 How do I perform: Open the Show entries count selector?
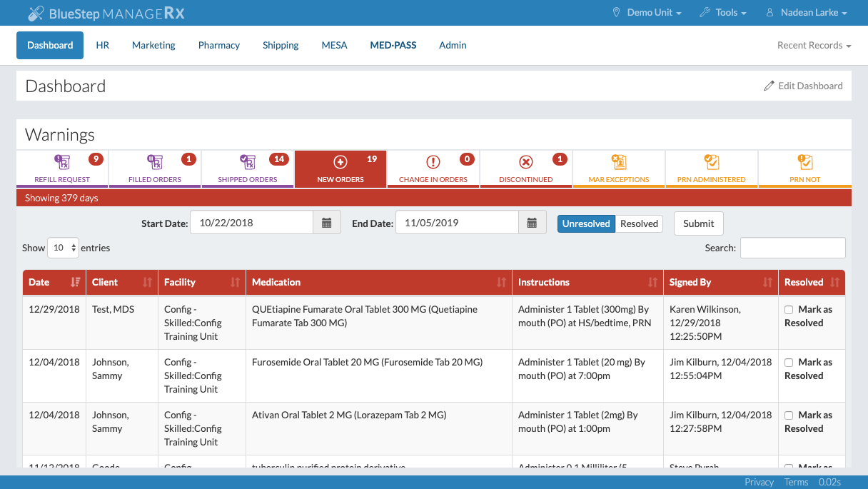coord(63,248)
